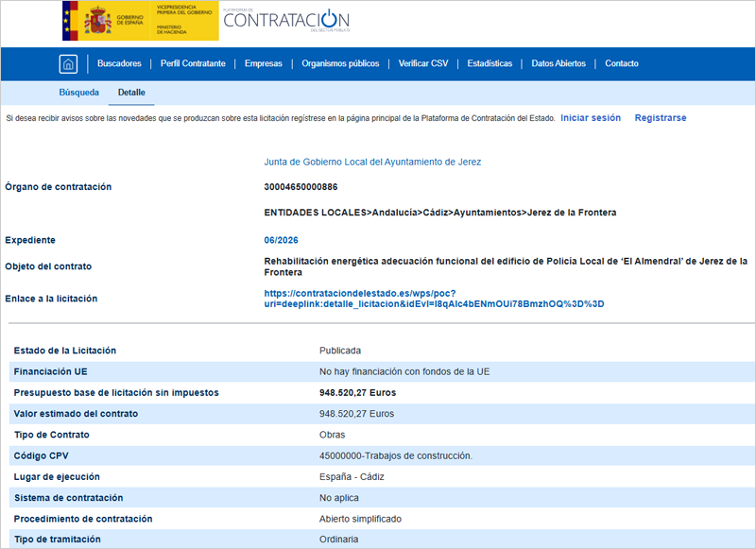756x549 pixels.
Task: Open the contrataciondelestado.es deeplink URL
Action: click(x=434, y=299)
